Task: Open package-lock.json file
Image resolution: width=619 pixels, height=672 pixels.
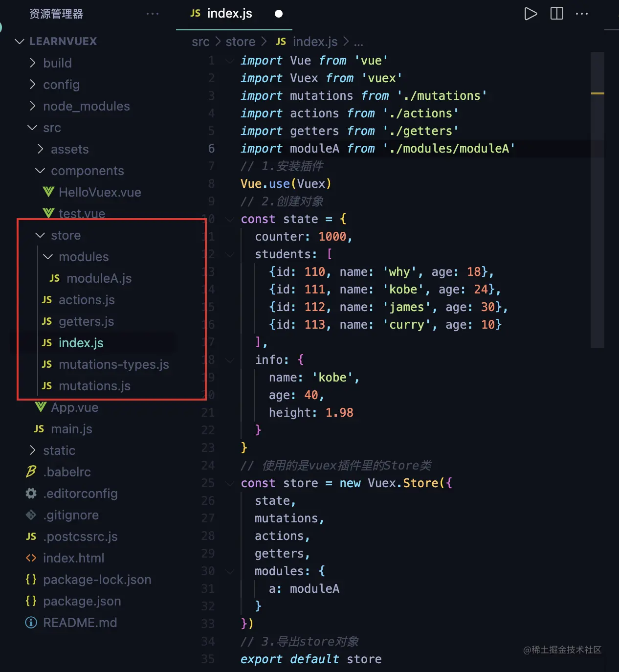Action: 97,580
